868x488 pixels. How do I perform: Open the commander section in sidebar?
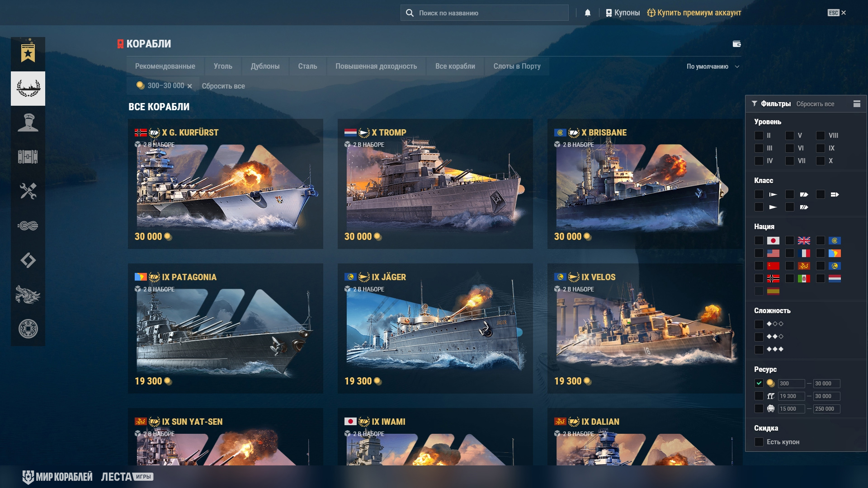point(28,123)
